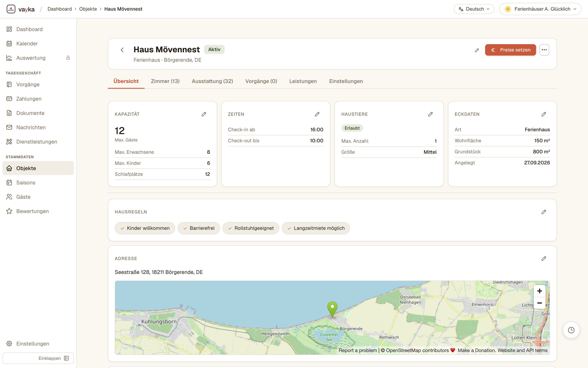This screenshot has height=368, width=588.
Task: Go back with the arrow beside Haus Mövennest
Action: click(x=122, y=50)
